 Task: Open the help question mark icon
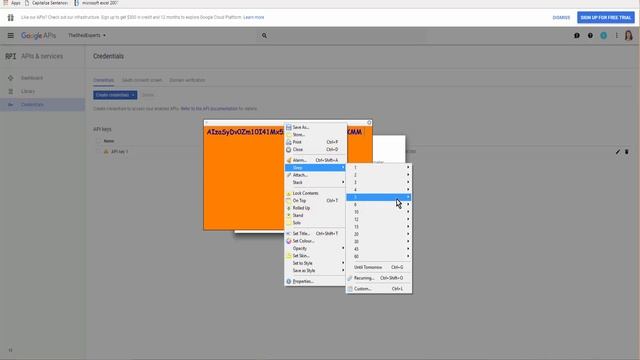pos(590,36)
